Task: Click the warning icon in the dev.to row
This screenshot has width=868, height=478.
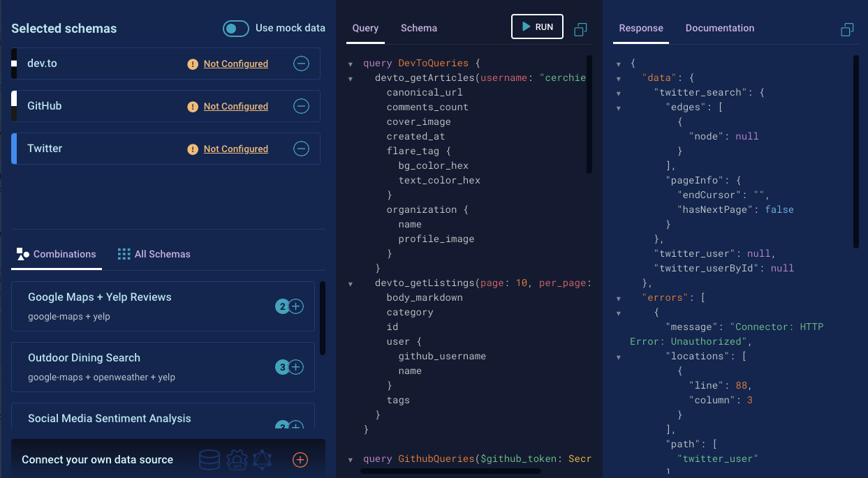Action: click(193, 64)
